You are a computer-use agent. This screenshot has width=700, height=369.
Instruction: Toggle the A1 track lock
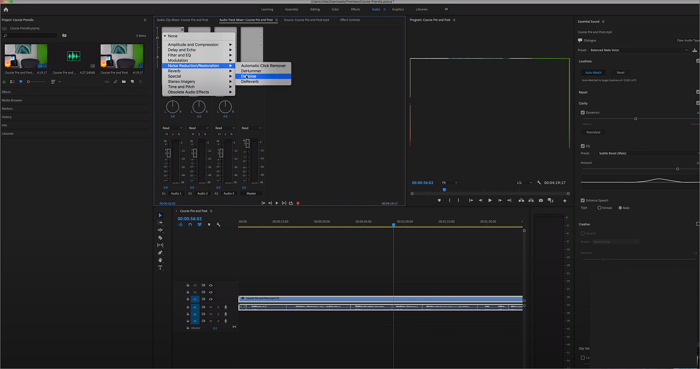188,307
